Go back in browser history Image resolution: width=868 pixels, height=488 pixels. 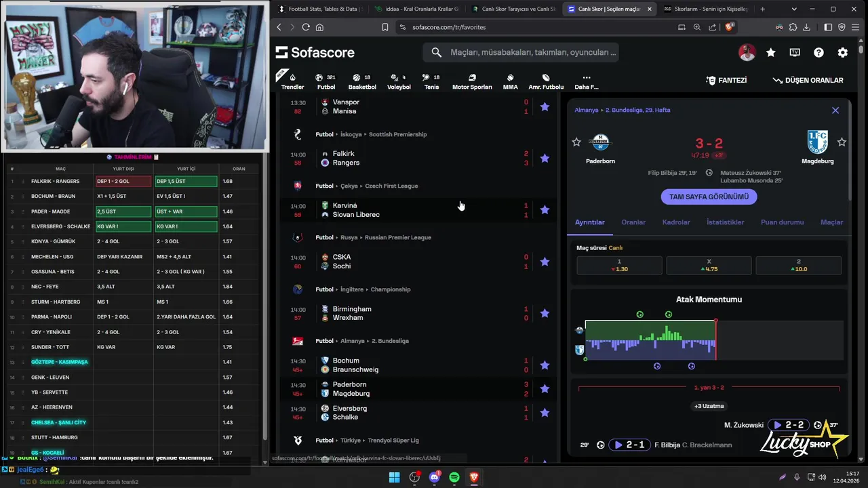(x=279, y=27)
